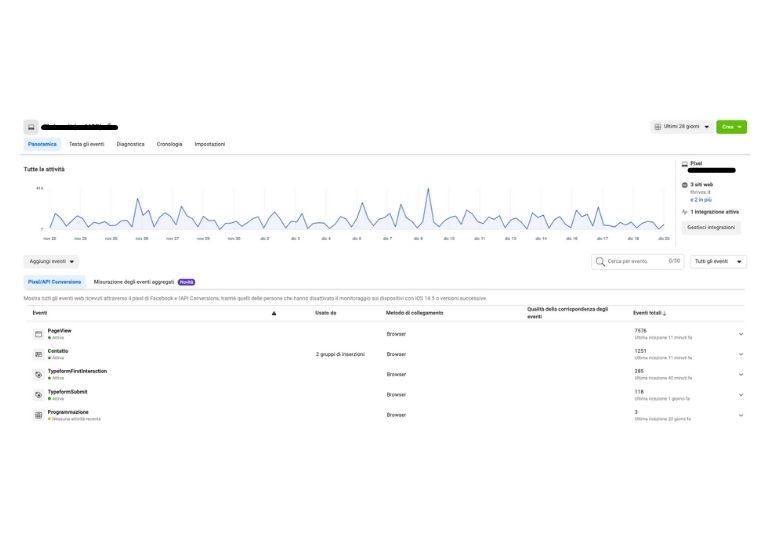Click the 'e 2 in più' websites link
Image resolution: width=770 pixels, height=550 pixels.
701,200
